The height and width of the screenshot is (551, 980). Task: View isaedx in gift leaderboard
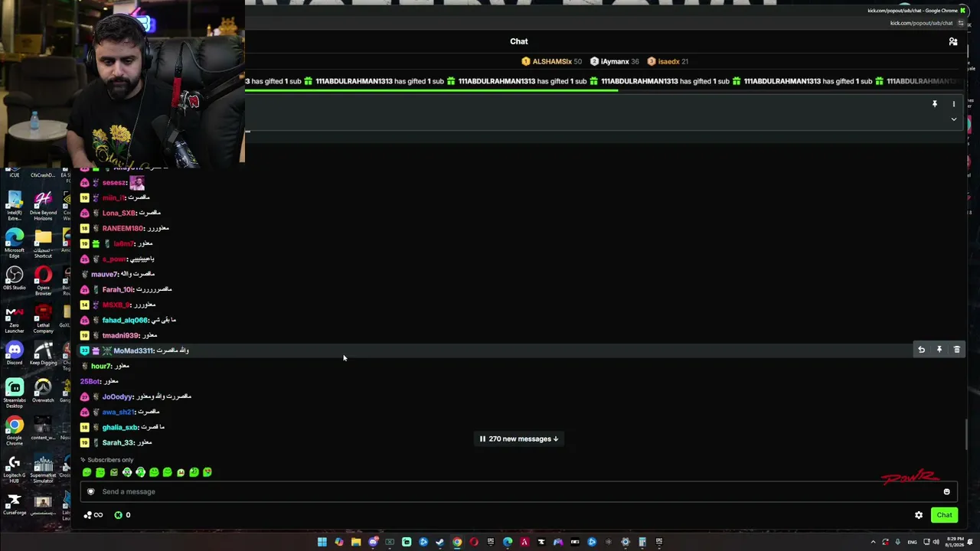(668, 61)
